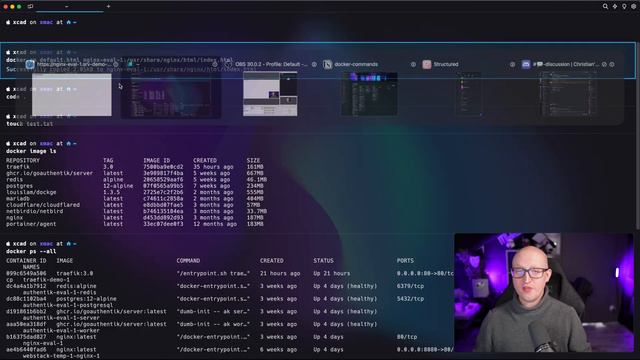The height and width of the screenshot is (360, 640).
Task: Click the 'authentik-eval-1-worker' container name
Action: click(61, 330)
